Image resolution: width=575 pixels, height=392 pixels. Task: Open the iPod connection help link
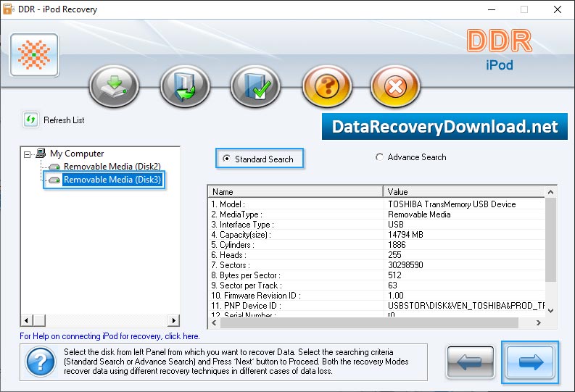tap(109, 336)
